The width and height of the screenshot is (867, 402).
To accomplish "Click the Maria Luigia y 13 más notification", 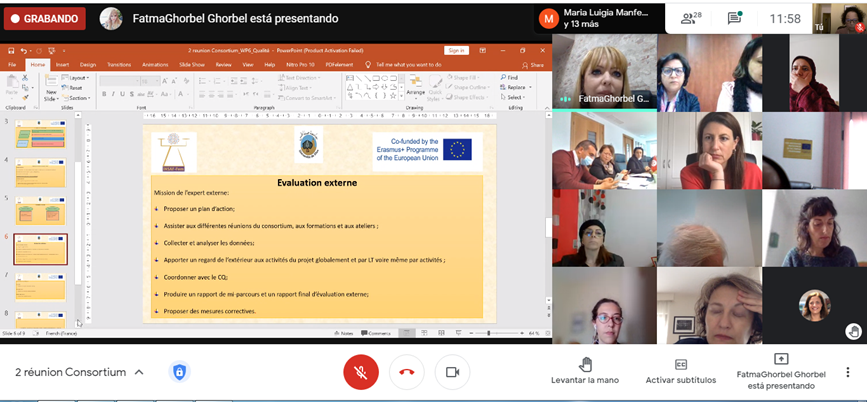I will click(599, 18).
